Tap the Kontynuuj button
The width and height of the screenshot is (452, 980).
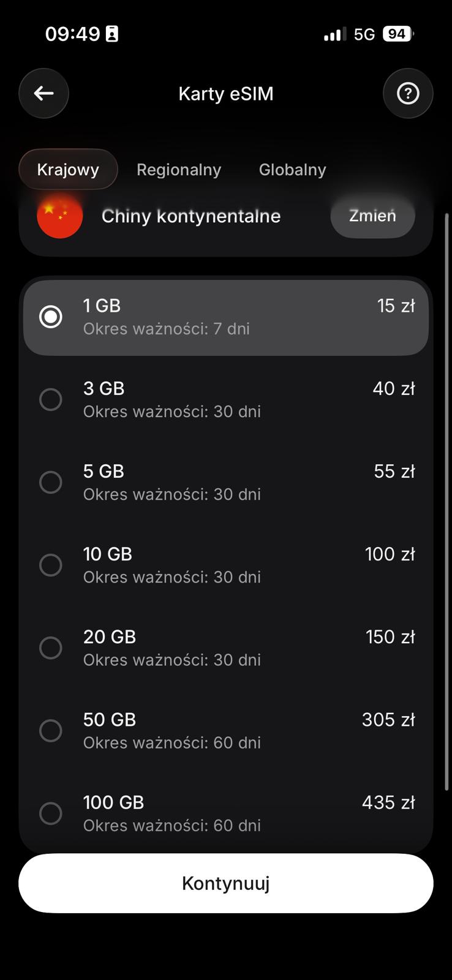tap(226, 883)
